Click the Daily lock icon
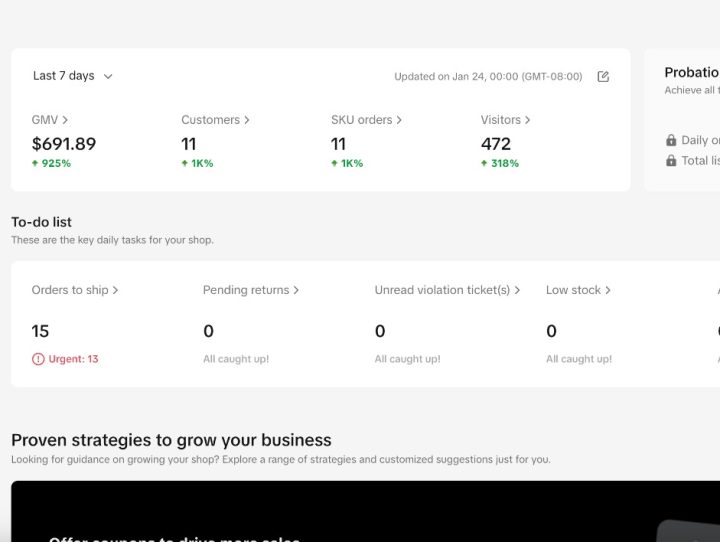The image size is (720, 542). (671, 140)
